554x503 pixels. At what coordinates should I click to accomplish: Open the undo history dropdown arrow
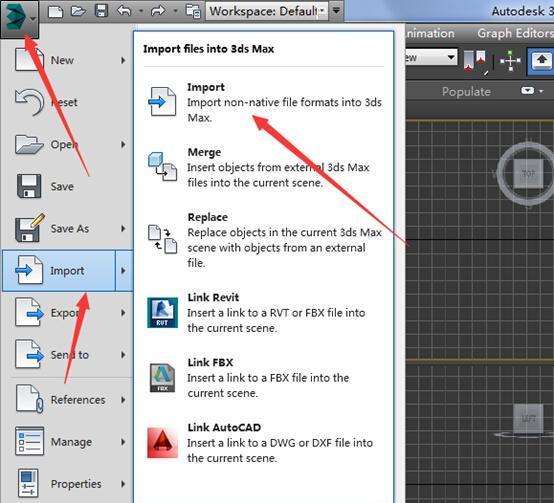(141, 11)
